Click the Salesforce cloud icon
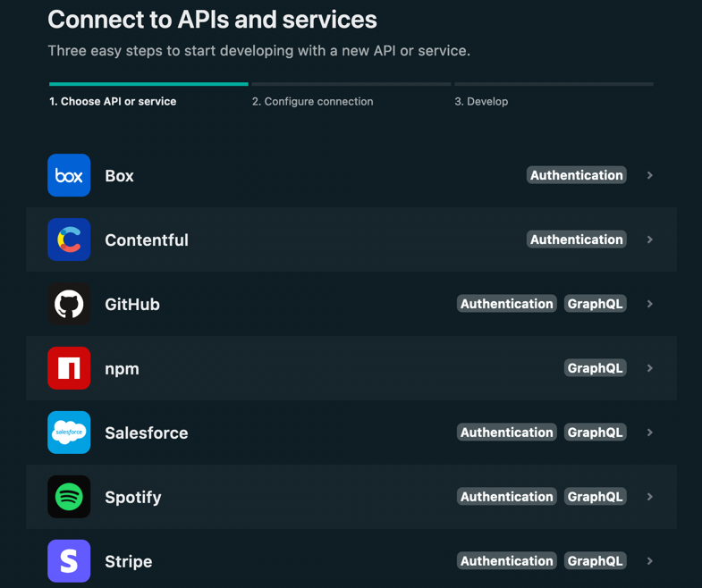Screen dimensions: 702x588 tap(69, 433)
